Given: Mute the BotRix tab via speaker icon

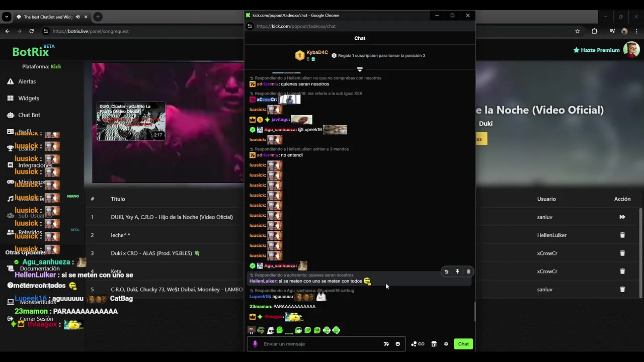Looking at the screenshot, I should point(77,17).
